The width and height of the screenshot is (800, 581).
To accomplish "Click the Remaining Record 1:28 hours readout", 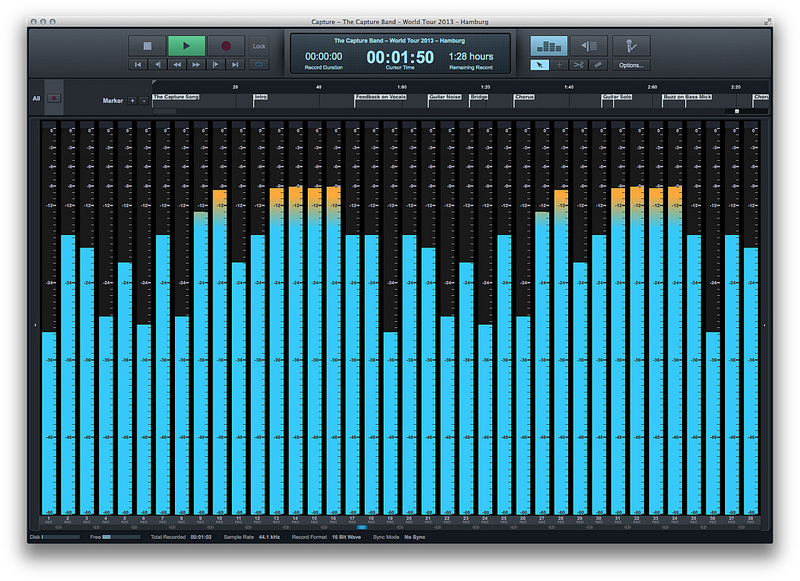I will [x=471, y=57].
